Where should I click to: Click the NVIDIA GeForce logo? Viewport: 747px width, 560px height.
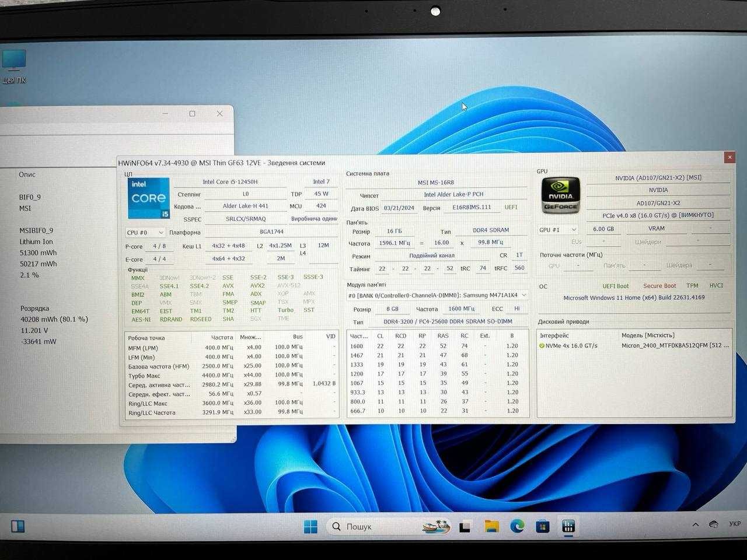560,195
